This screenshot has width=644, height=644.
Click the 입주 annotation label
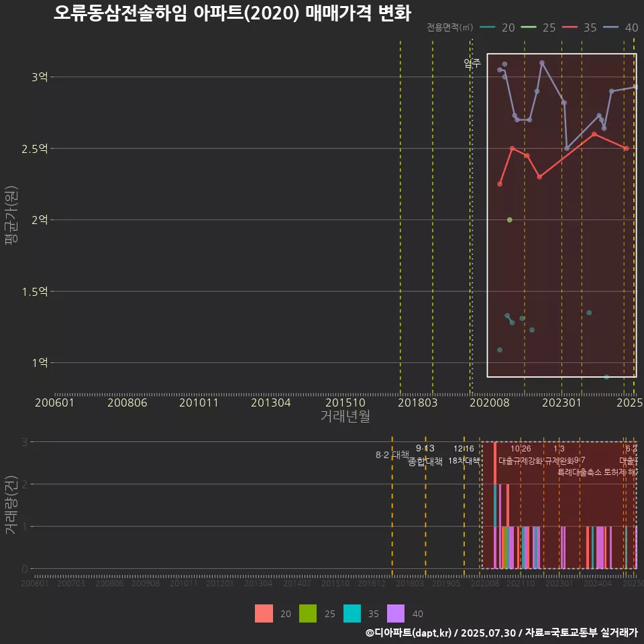472,63
